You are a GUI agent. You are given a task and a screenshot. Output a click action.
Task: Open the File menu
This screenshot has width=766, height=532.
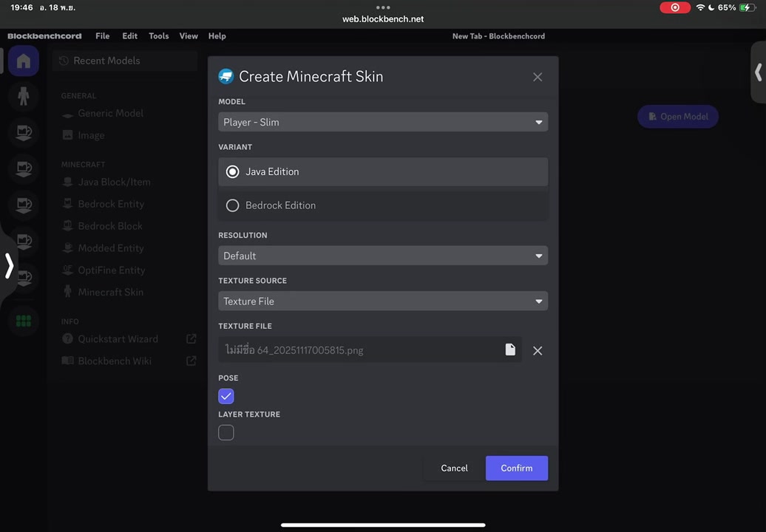(103, 36)
